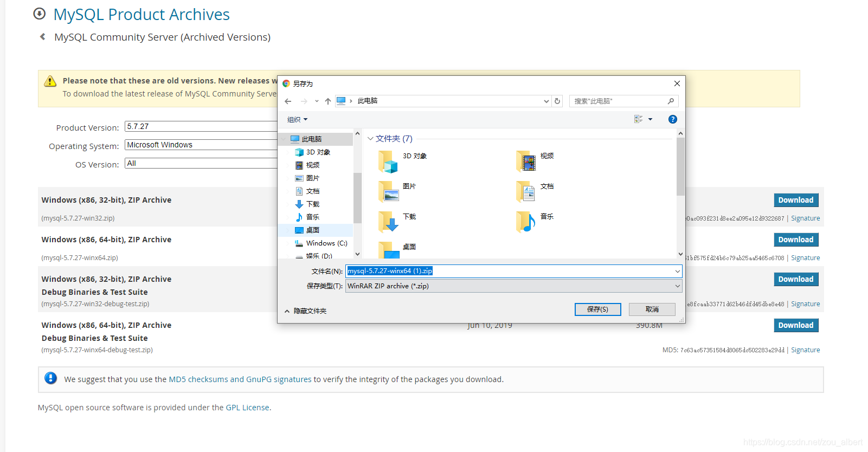Download Windows 32-bit ZIP Archive

pos(796,200)
